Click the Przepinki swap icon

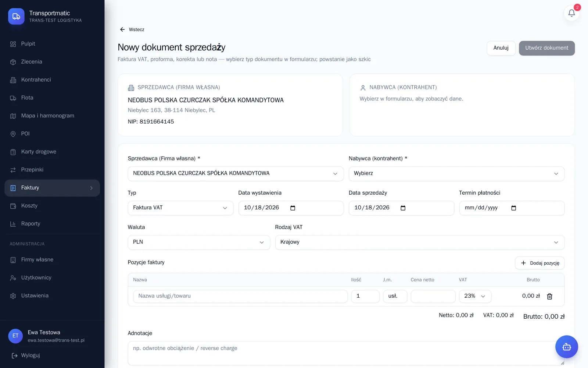tap(13, 170)
